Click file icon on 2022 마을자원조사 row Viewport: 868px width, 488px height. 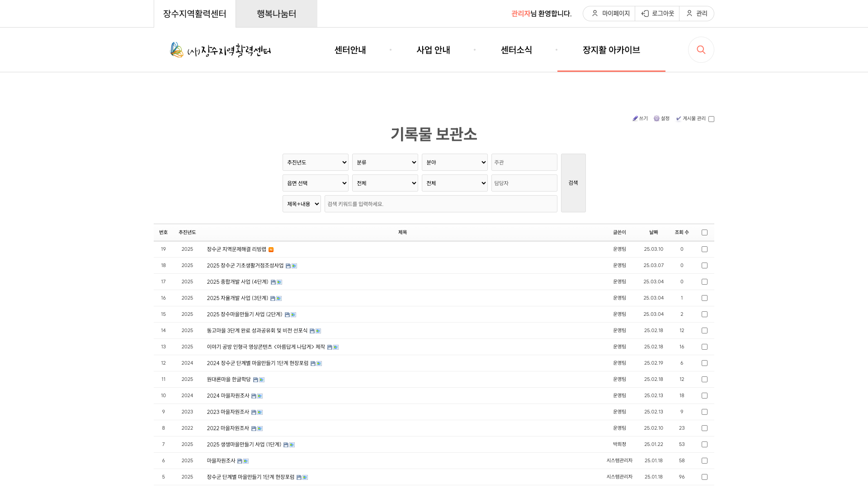pos(254,428)
